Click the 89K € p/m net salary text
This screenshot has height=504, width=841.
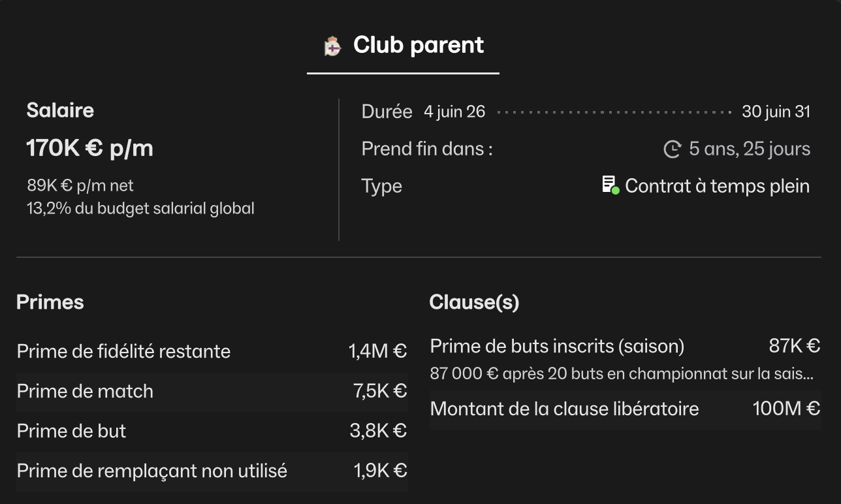click(x=80, y=186)
